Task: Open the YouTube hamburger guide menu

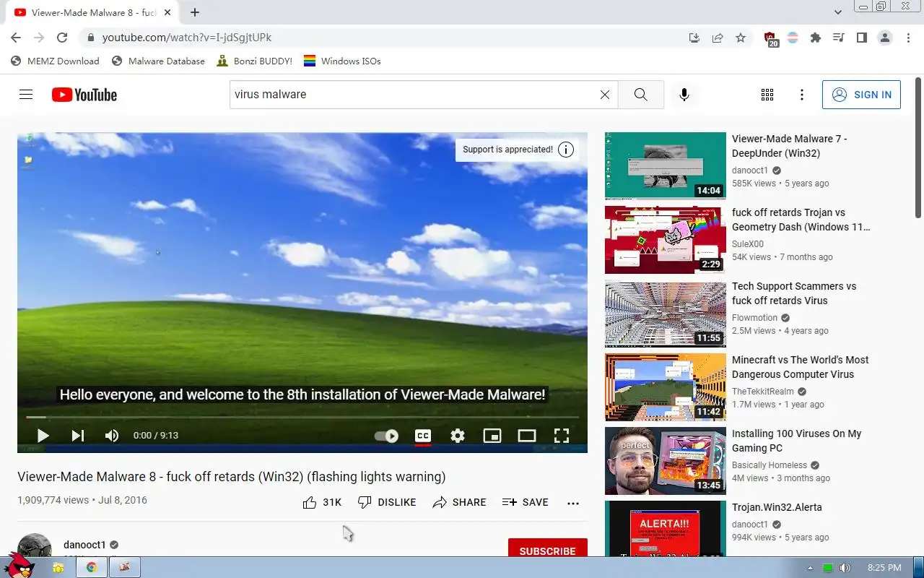Action: [26, 95]
